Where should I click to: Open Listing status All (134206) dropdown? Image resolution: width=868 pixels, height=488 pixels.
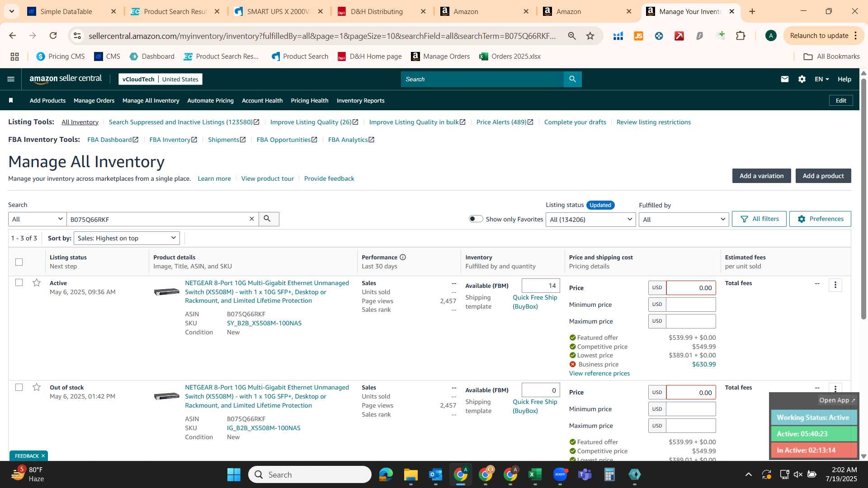click(x=590, y=220)
